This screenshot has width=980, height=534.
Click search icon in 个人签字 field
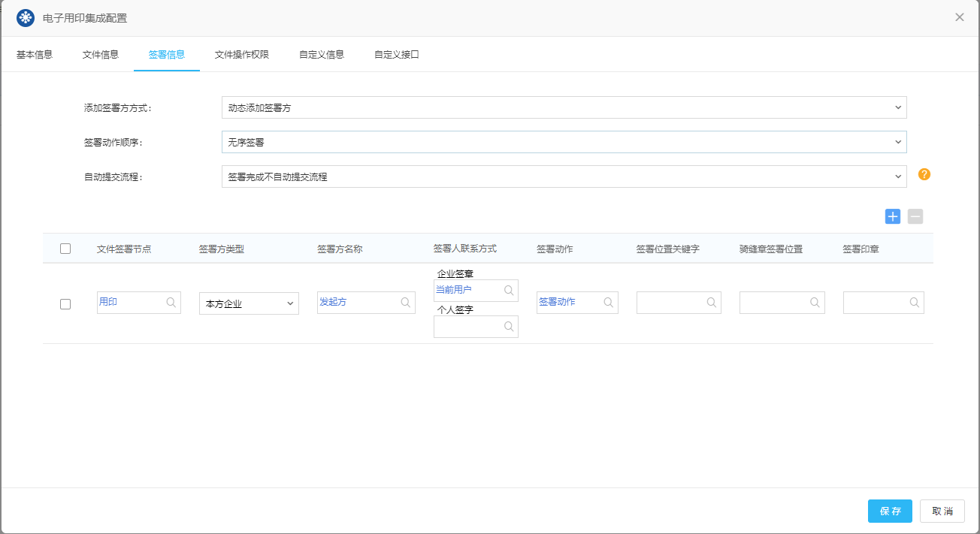[x=509, y=326]
